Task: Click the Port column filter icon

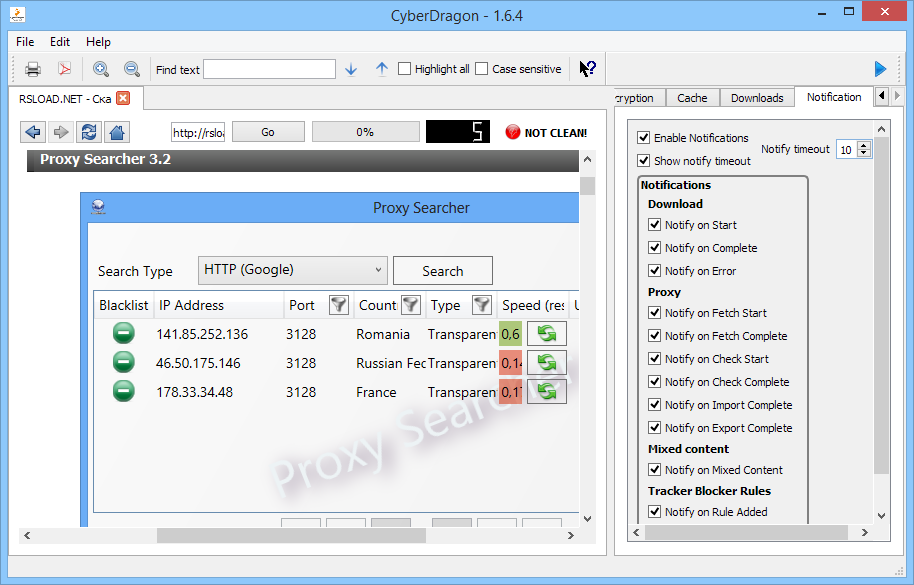Action: point(339,305)
